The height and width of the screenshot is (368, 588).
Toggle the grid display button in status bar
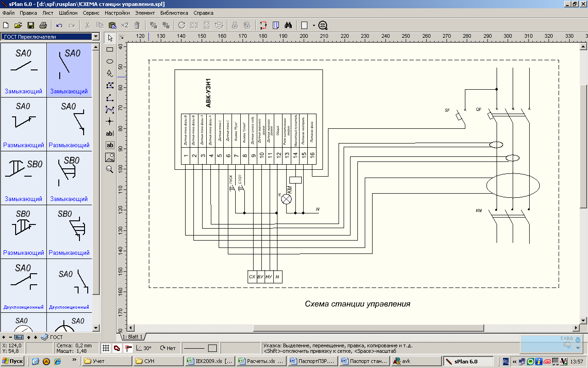[106, 348]
